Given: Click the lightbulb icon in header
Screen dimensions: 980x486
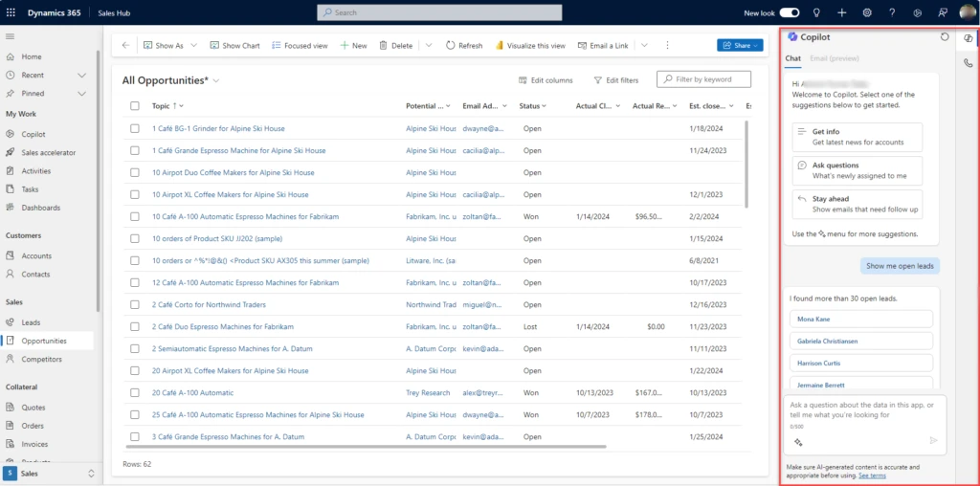Looking at the screenshot, I should [816, 12].
